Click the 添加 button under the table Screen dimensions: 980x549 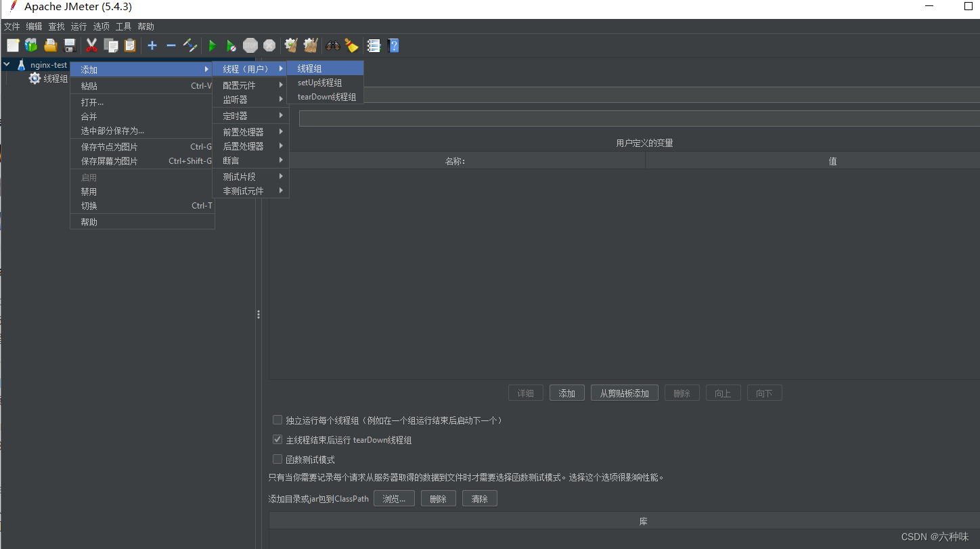567,393
